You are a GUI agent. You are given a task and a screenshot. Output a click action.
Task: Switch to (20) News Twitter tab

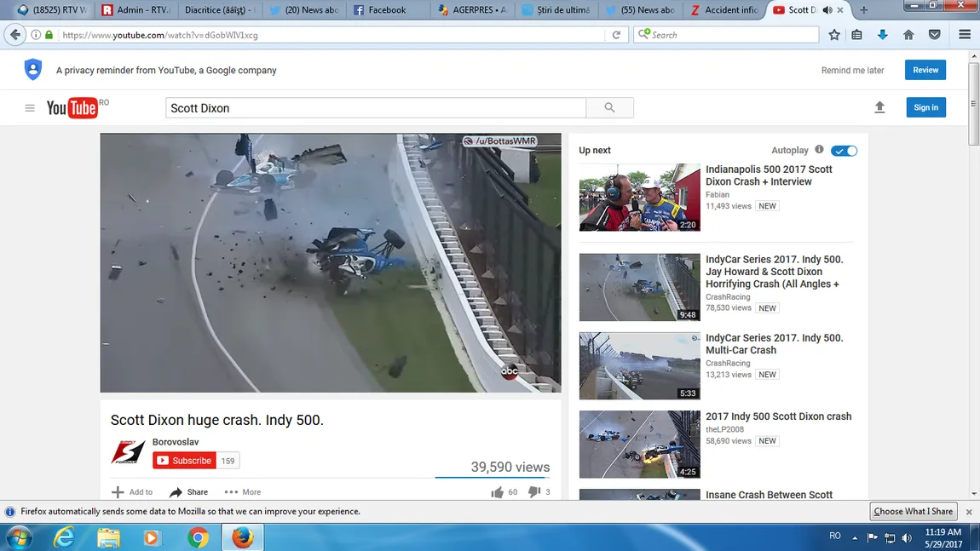pos(304,10)
